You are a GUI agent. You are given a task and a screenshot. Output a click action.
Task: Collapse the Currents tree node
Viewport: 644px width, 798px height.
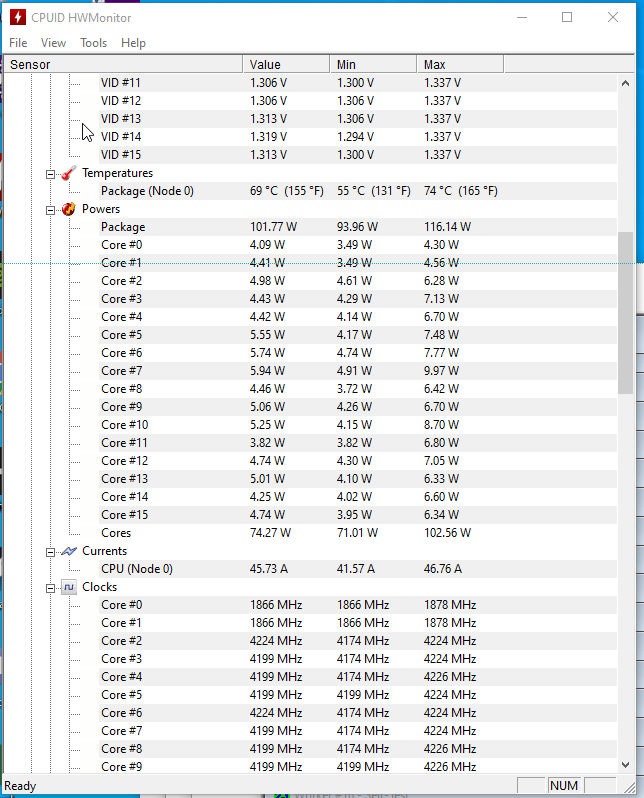(x=50, y=552)
